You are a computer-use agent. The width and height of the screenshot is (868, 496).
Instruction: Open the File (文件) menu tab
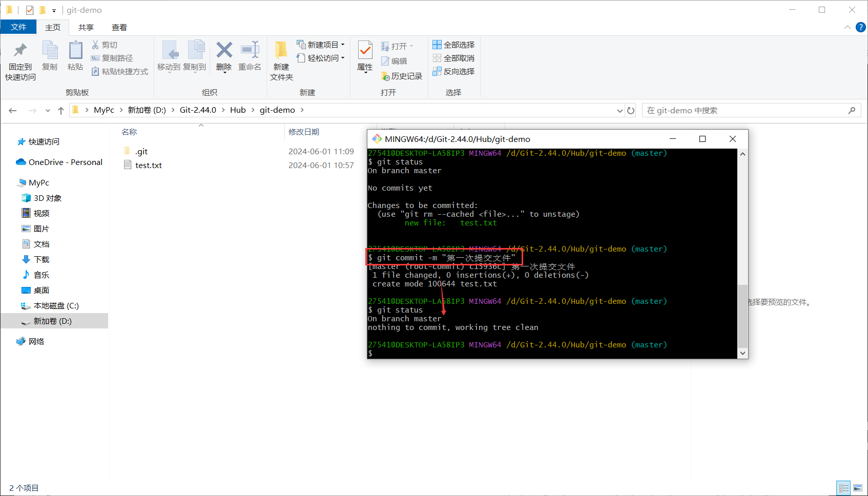coord(18,27)
